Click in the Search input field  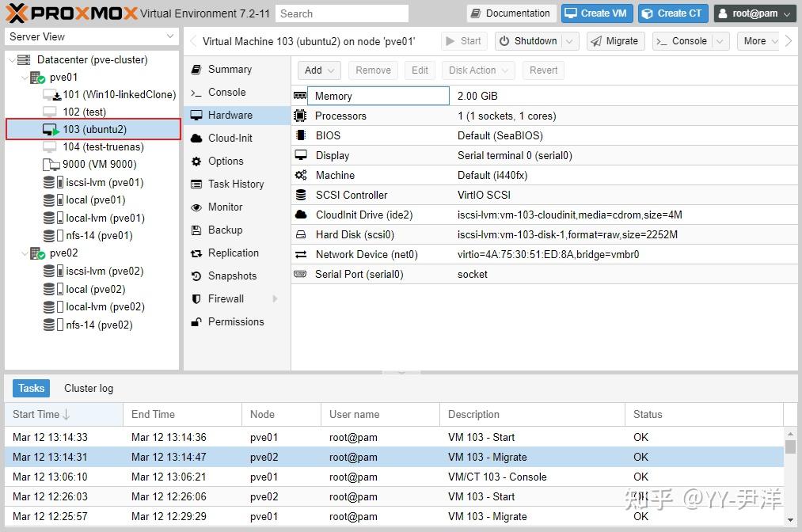342,13
